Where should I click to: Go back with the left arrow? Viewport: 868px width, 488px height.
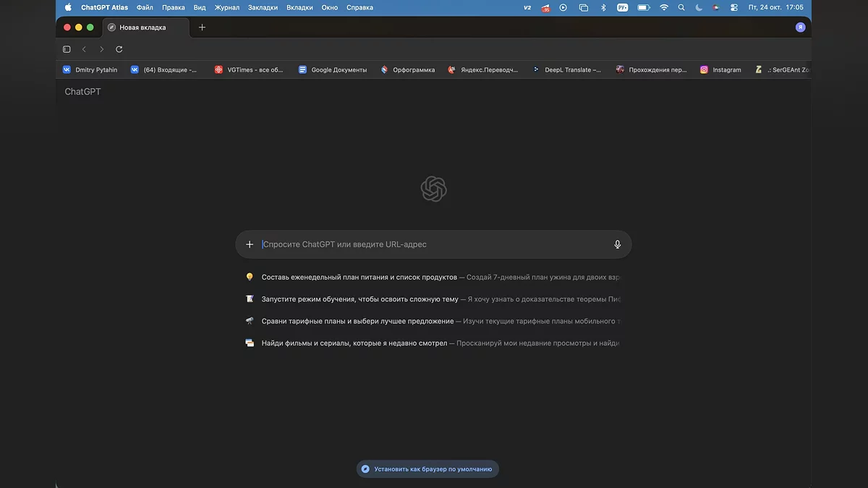point(84,49)
